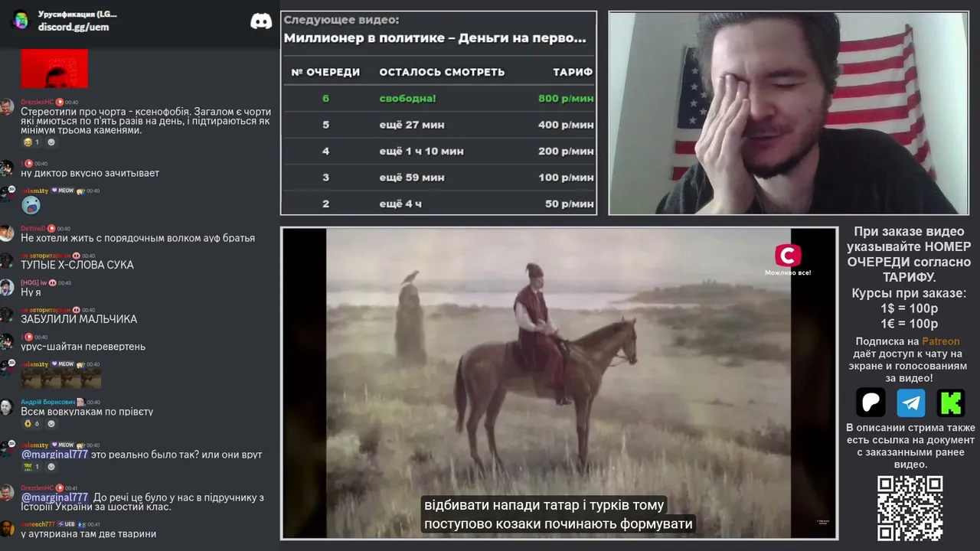
Task: Click the QR code for ordered videos
Action: [x=910, y=508]
